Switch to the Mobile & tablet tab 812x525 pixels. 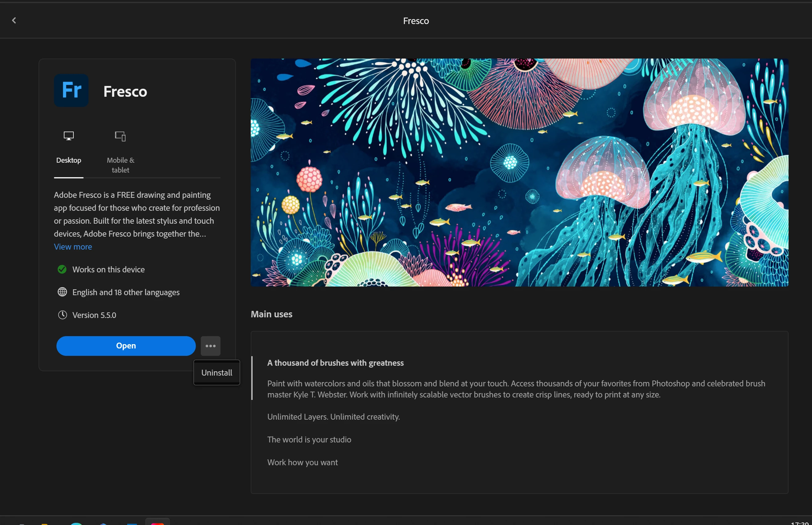click(x=121, y=152)
